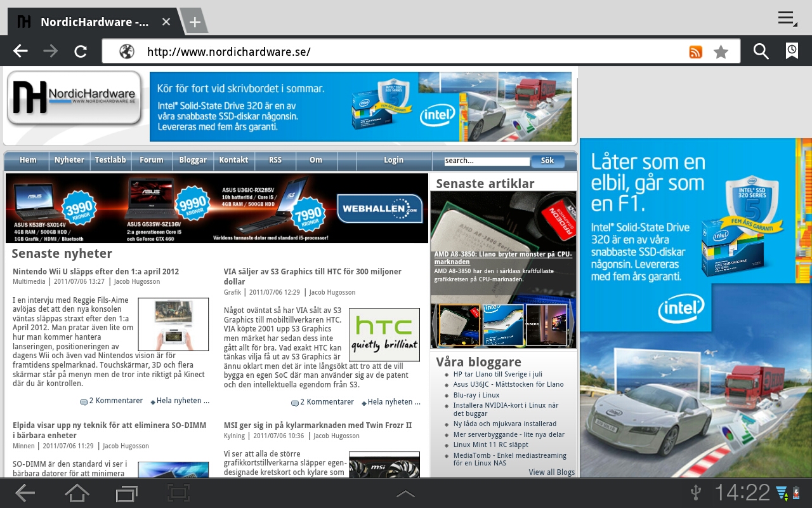Open browser search magnifier icon
This screenshot has height=508, width=812.
click(x=761, y=51)
